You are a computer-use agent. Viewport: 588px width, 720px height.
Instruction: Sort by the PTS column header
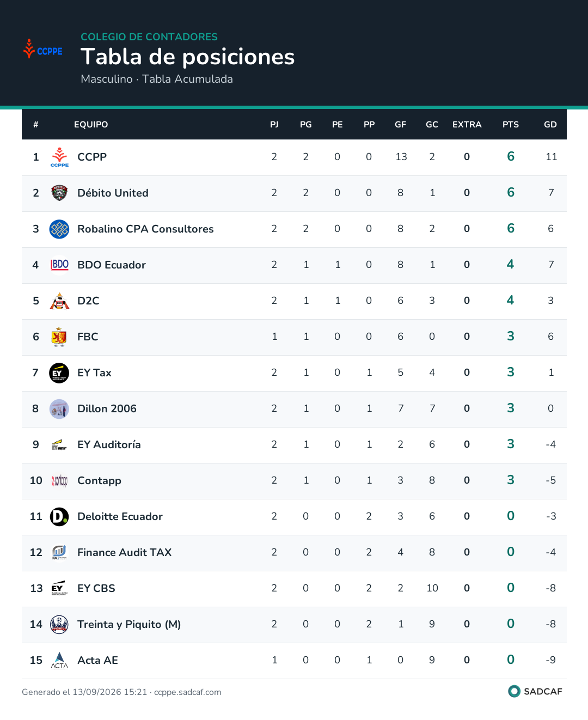tap(511, 124)
